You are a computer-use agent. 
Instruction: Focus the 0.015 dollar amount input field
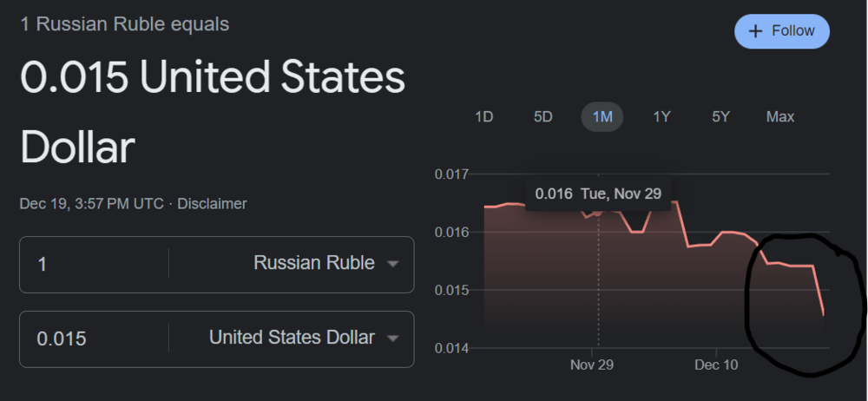(x=95, y=338)
